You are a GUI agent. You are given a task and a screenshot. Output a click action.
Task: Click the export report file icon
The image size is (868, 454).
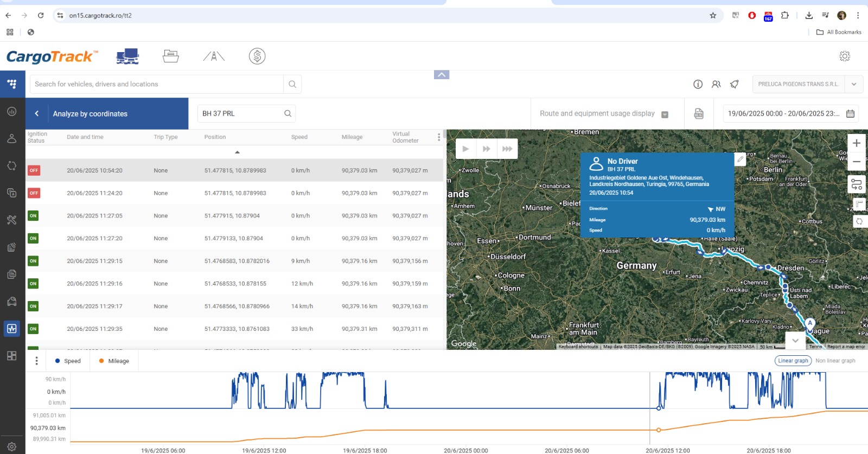pos(699,113)
